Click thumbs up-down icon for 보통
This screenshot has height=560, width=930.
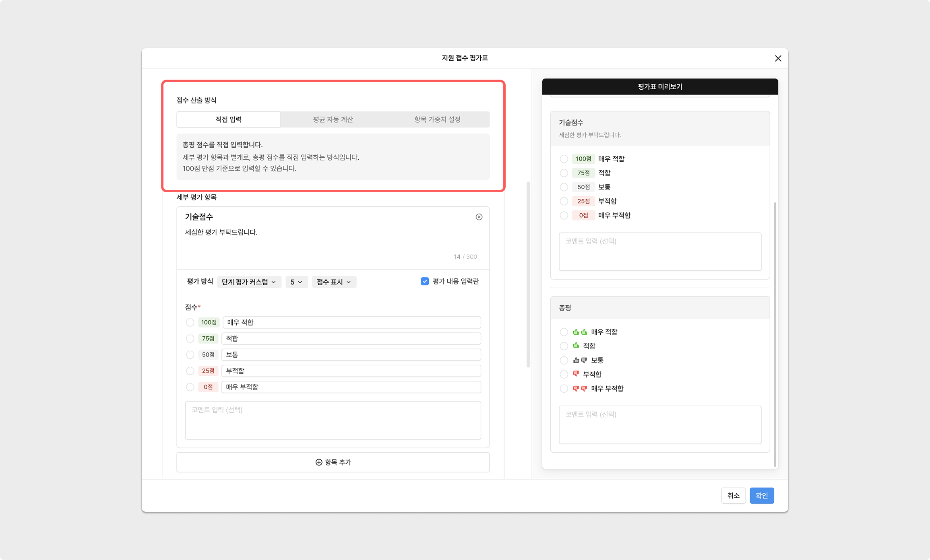click(x=580, y=360)
